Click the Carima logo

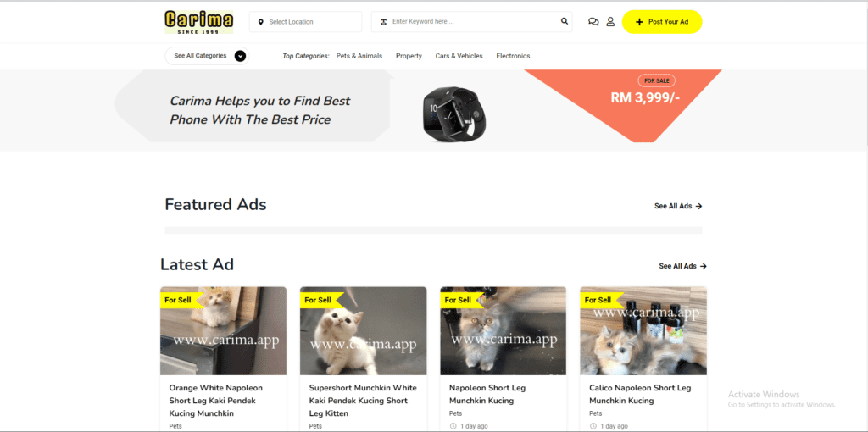pos(199,22)
